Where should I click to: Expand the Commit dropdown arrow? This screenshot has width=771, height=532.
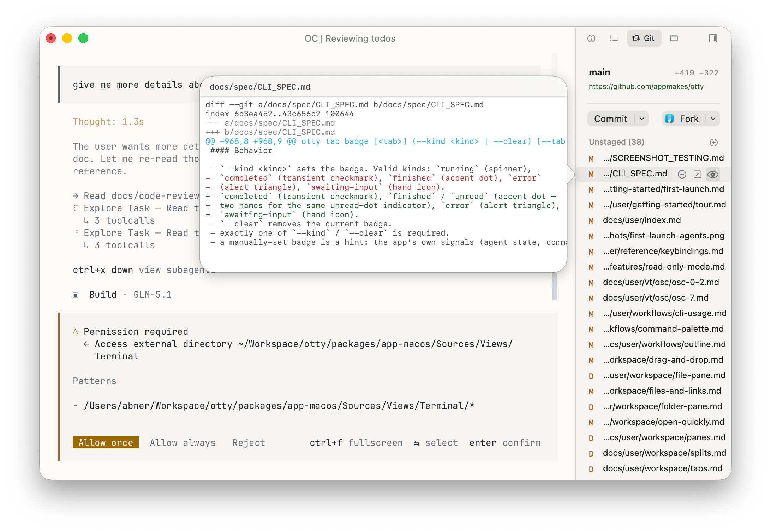642,119
